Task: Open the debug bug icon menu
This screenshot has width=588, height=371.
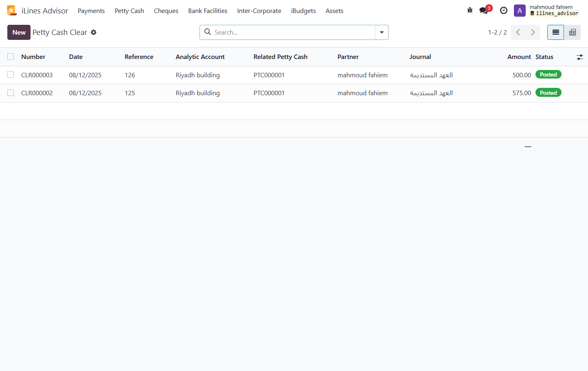Action: coord(470,11)
